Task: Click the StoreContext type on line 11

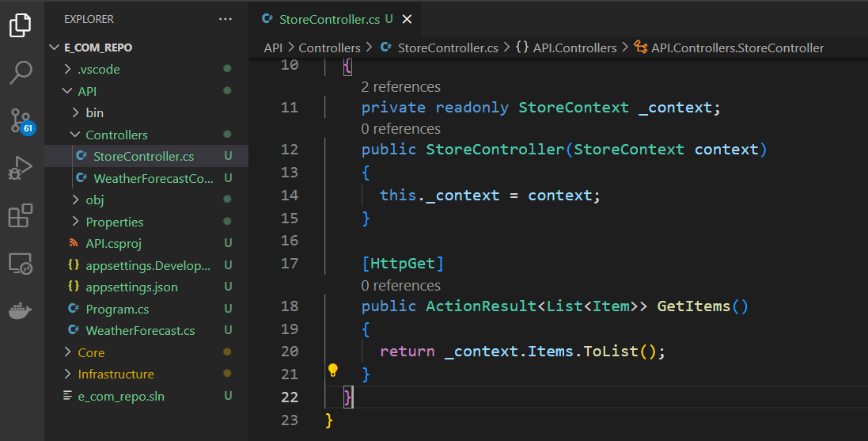Action: point(574,108)
